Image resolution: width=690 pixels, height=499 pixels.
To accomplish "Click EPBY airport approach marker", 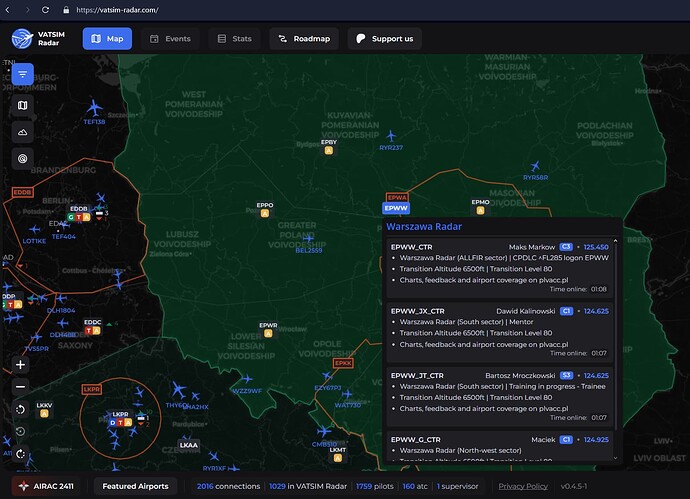I will point(328,150).
